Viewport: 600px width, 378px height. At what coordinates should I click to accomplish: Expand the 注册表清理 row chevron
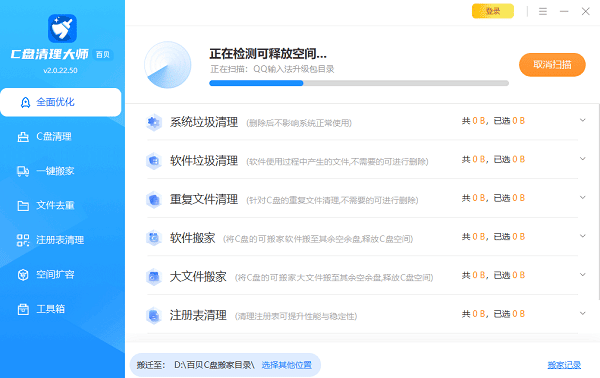point(582,313)
